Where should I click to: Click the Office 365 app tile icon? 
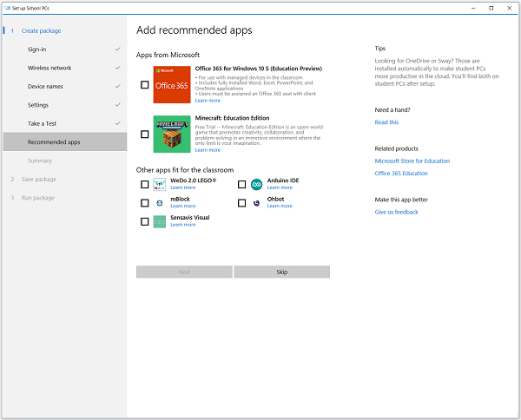[170, 84]
